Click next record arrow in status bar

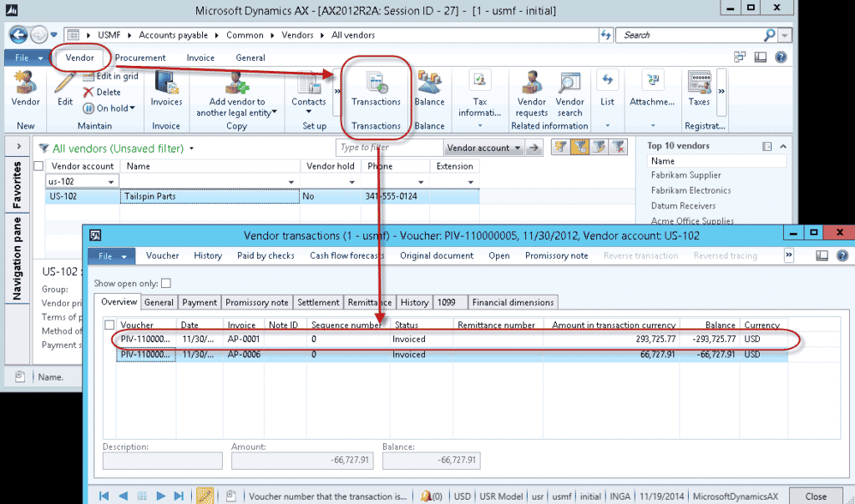tap(160, 496)
